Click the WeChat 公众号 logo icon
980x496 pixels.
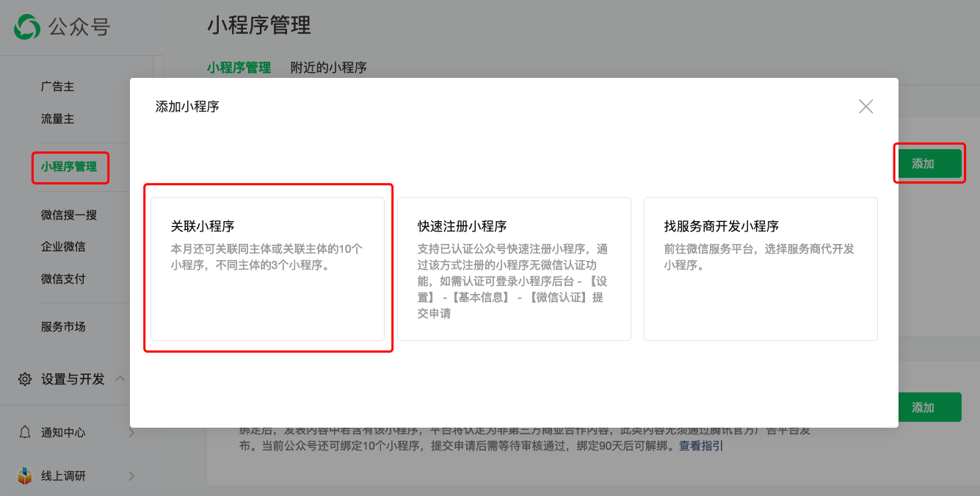click(27, 27)
